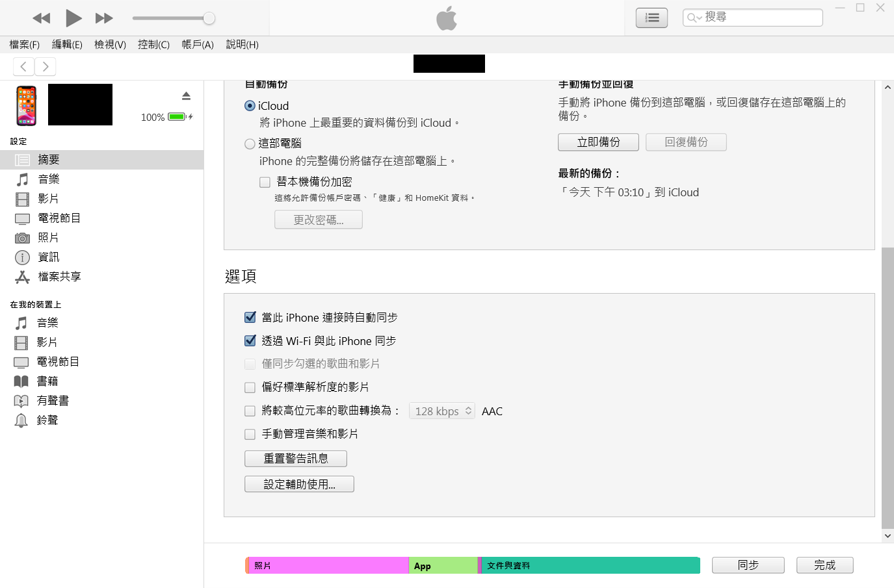This screenshot has height=588, width=894.
Task: Open the 帳戶(A) menu
Action: [x=198, y=44]
